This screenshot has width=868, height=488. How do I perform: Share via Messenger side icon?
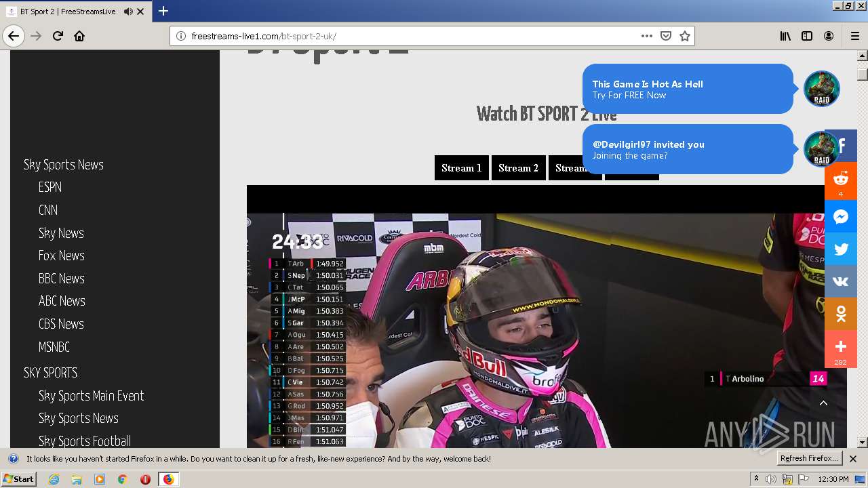click(x=841, y=217)
